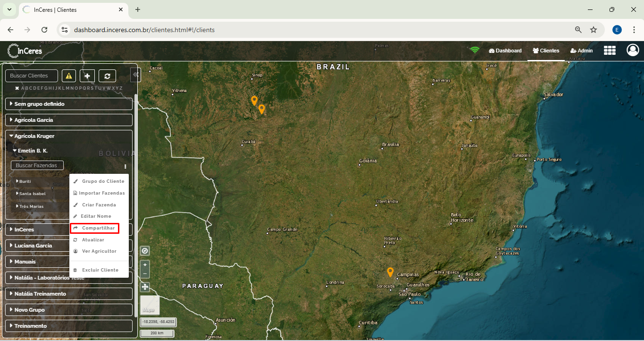Clear the alphabet filter with the X

17,88
